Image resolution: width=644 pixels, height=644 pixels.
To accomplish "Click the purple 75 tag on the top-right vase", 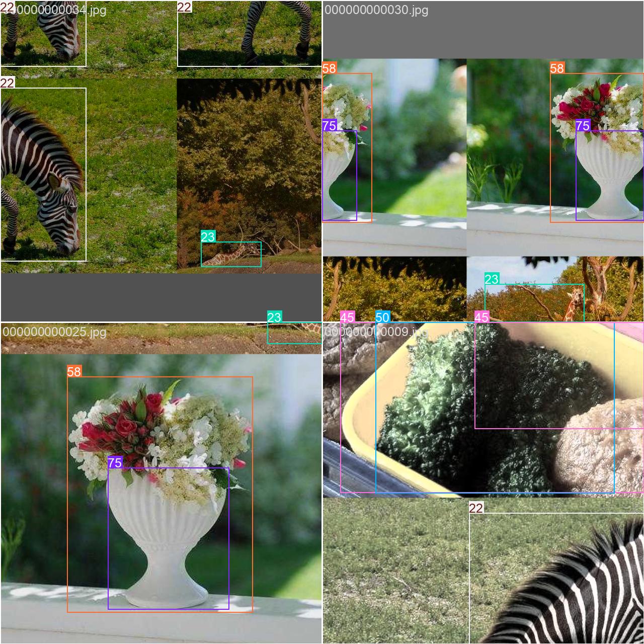I will click(x=583, y=125).
